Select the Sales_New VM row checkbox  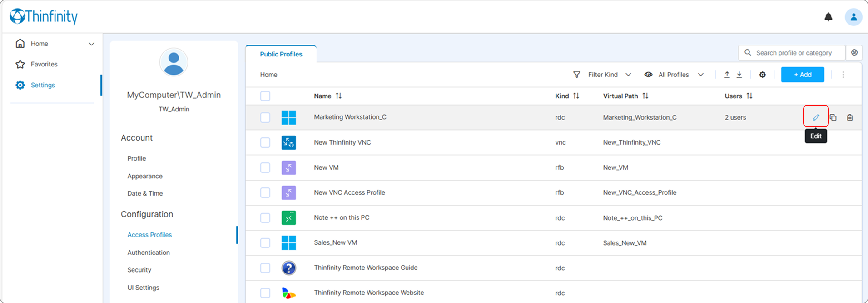(265, 243)
